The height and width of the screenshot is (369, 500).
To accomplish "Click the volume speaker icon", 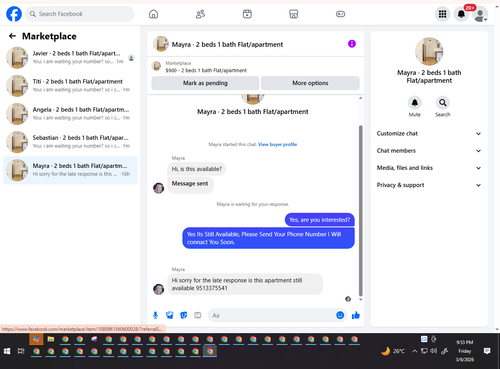I will click(x=433, y=351).
